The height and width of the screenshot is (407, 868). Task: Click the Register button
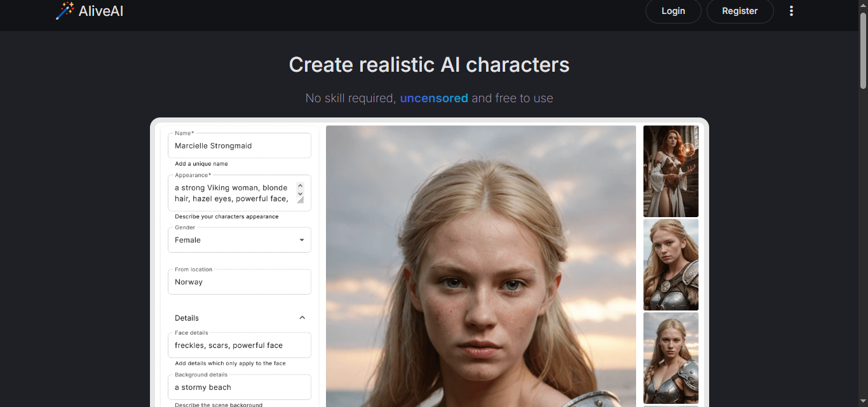(x=740, y=11)
